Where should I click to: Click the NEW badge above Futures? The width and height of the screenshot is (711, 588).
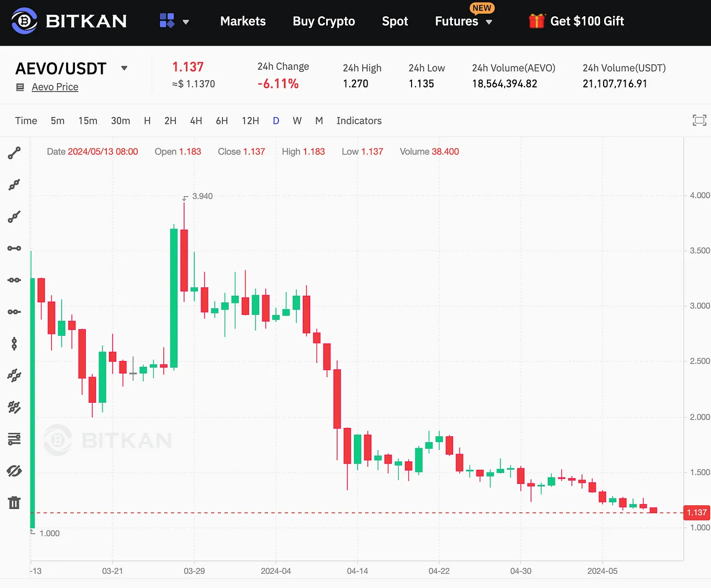pyautogui.click(x=482, y=8)
